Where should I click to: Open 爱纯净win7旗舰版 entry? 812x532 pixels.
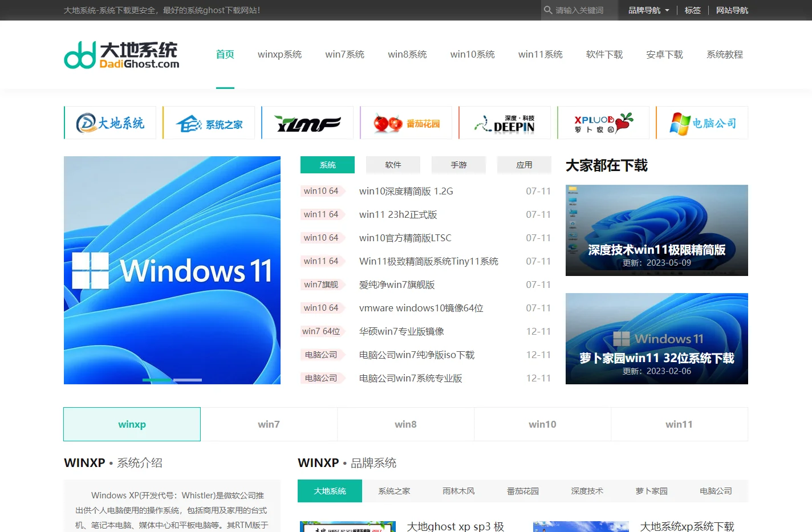click(397, 285)
